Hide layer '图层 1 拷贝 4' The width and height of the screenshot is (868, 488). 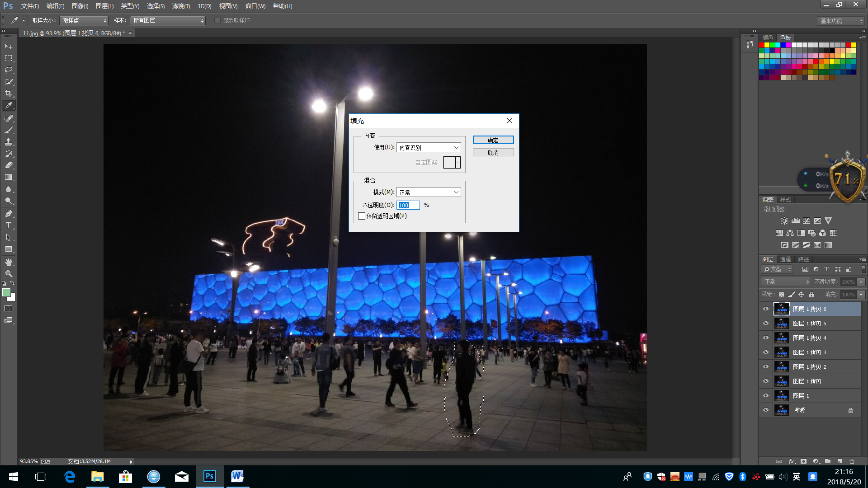(x=766, y=338)
